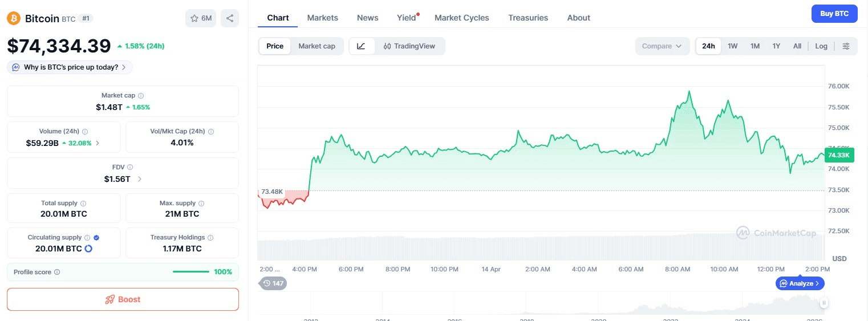
Task: Toggle Log scale on chart
Action: (821, 46)
